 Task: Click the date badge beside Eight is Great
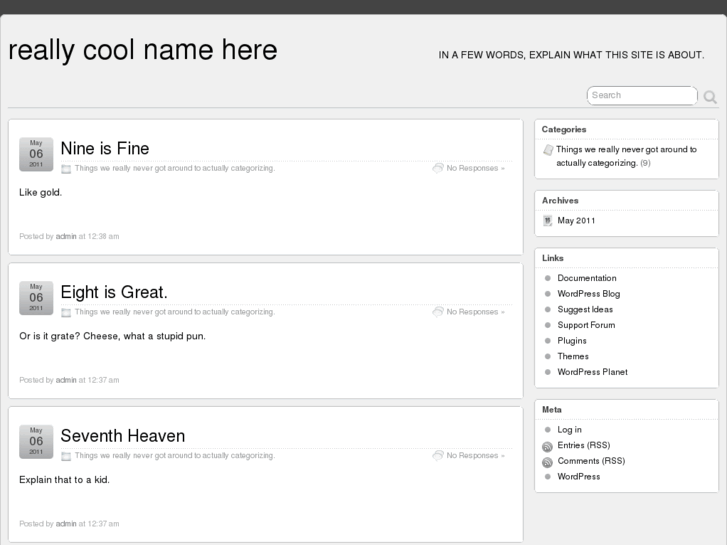click(36, 298)
